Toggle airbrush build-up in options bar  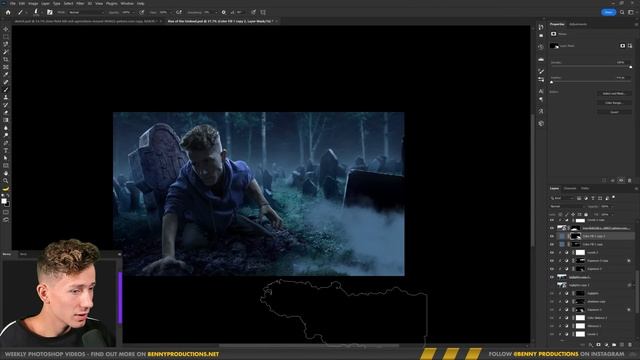[178, 12]
